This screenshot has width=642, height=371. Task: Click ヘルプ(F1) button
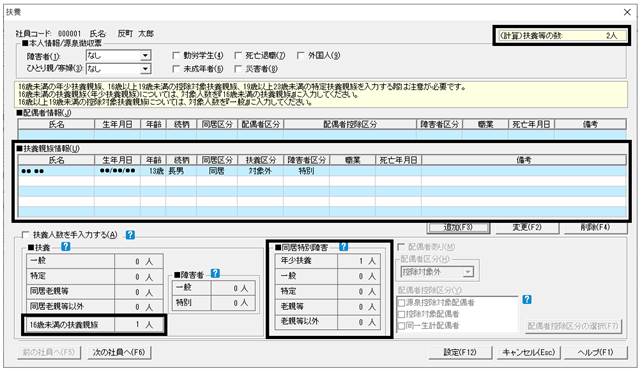595,353
